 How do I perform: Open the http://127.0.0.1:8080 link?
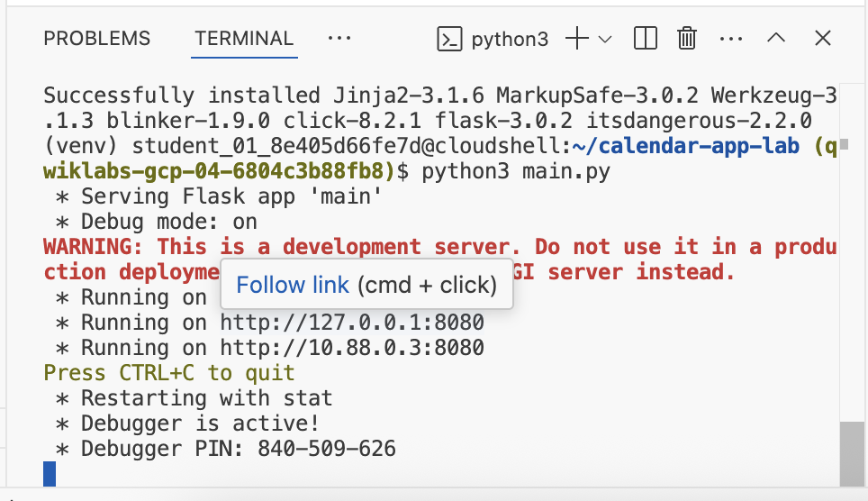tap(352, 323)
